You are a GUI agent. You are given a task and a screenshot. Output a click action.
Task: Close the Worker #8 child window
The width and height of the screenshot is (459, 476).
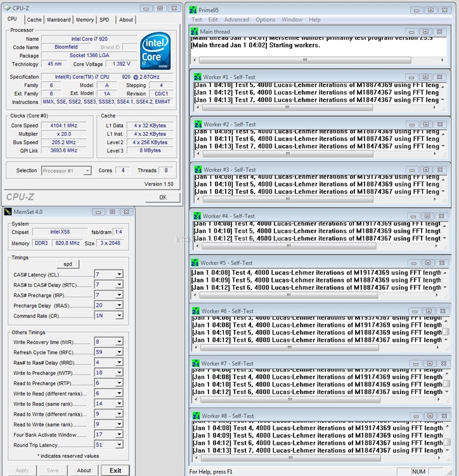(444, 416)
